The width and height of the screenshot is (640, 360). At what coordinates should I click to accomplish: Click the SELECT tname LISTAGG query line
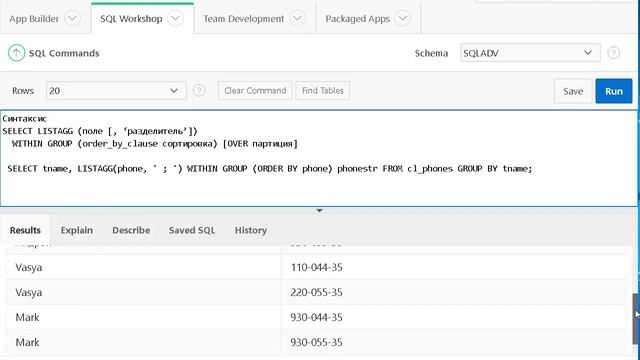pos(269,169)
